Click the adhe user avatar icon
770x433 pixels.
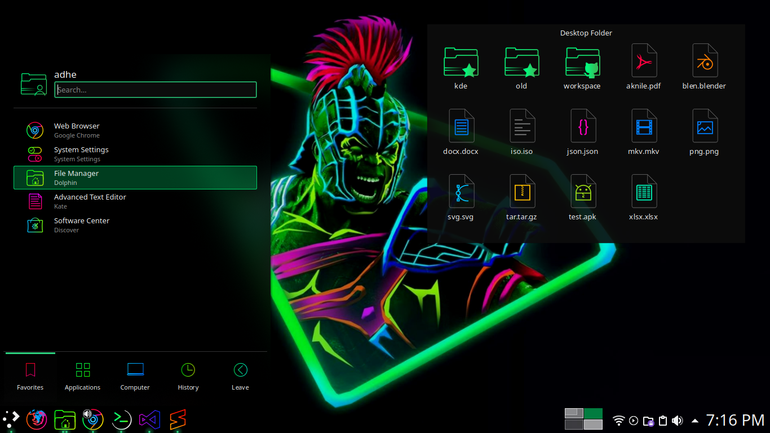[34, 84]
